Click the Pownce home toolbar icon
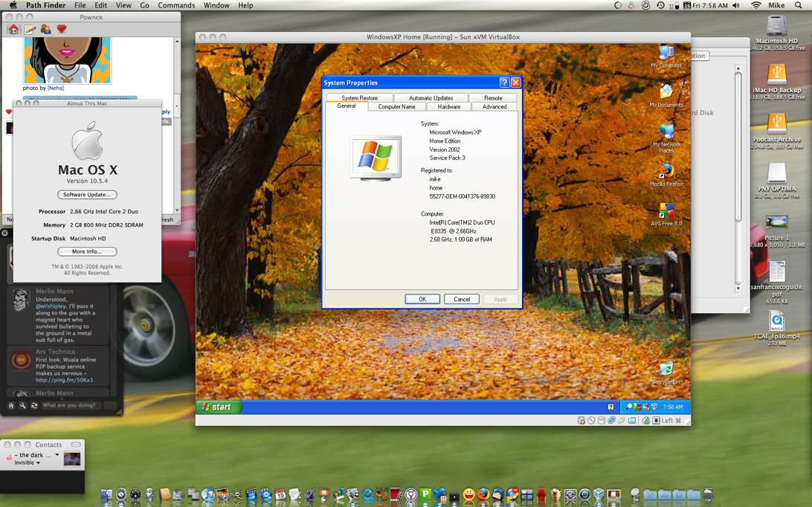This screenshot has width=812, height=507. pyautogui.click(x=13, y=30)
